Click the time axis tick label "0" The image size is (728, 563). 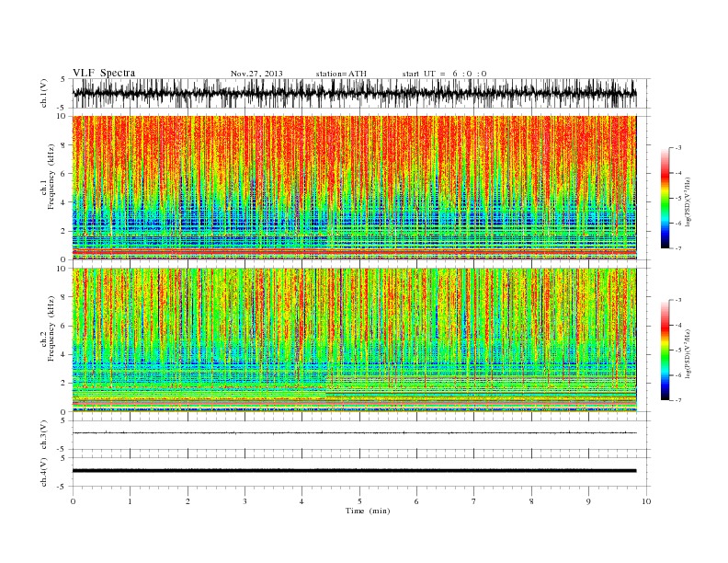click(73, 501)
